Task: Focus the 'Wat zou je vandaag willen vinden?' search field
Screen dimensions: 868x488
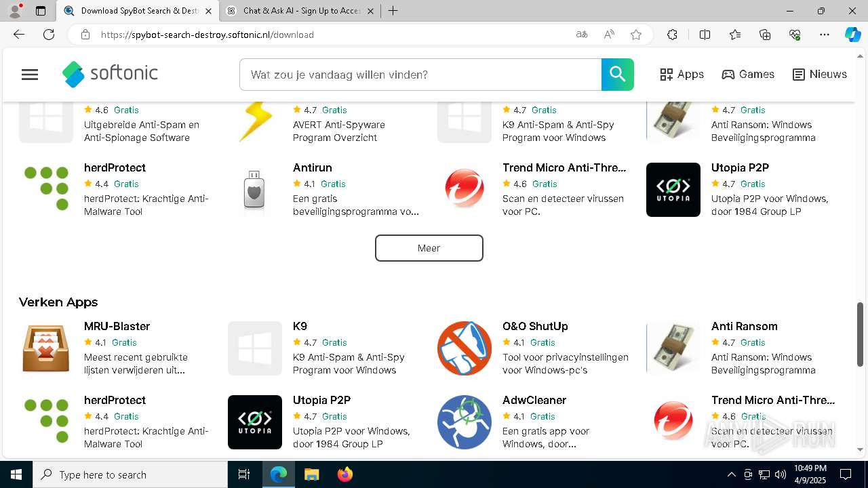Action: point(420,75)
